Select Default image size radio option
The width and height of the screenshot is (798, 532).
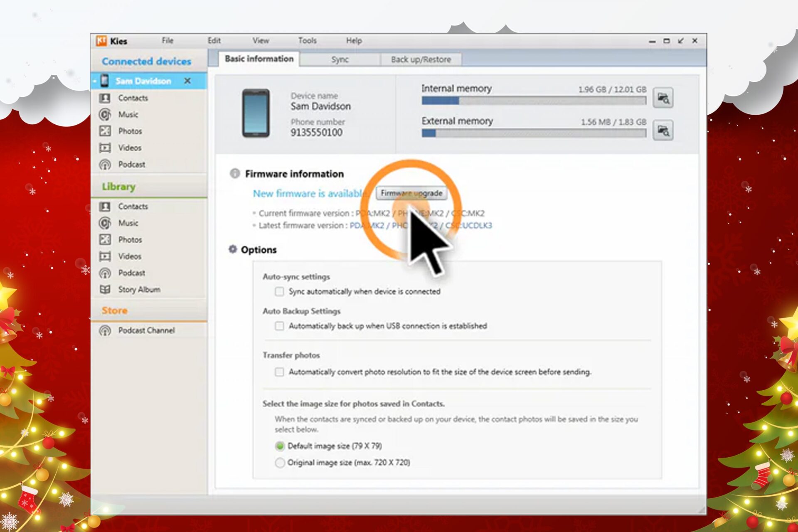click(280, 446)
